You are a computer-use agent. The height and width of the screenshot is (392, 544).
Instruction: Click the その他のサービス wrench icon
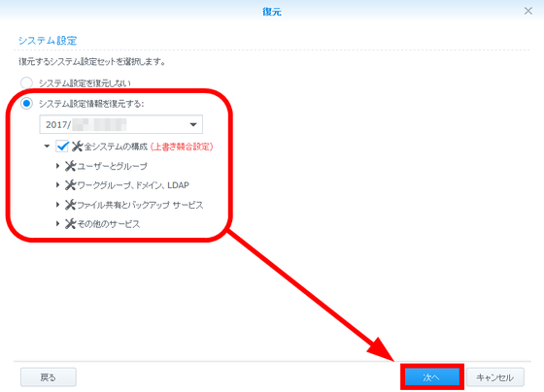click(70, 224)
